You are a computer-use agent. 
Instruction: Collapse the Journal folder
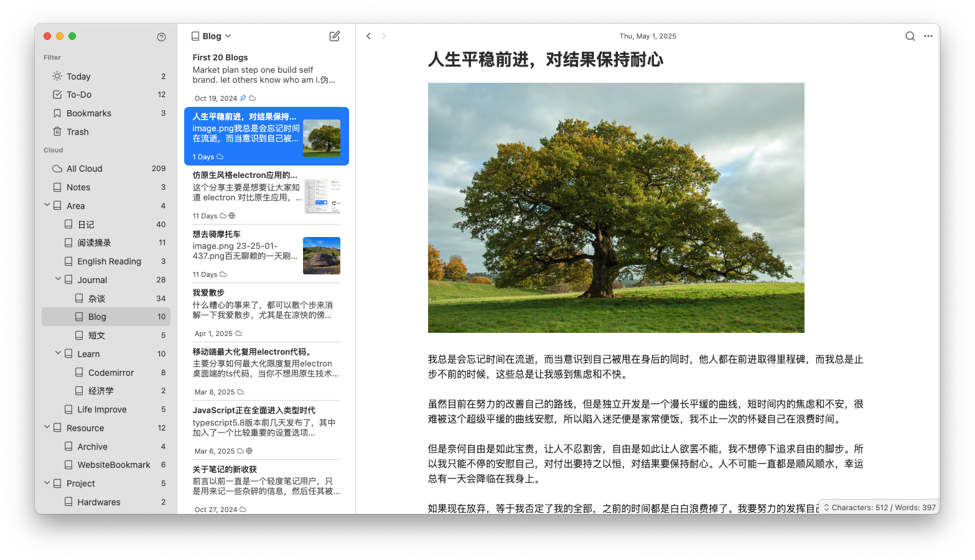(58, 279)
